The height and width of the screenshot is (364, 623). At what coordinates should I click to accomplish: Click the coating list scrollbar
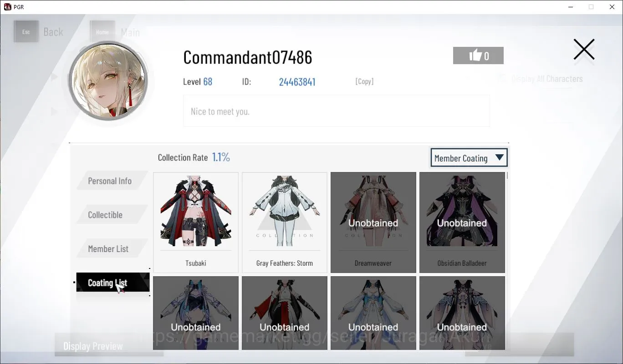pos(507,176)
